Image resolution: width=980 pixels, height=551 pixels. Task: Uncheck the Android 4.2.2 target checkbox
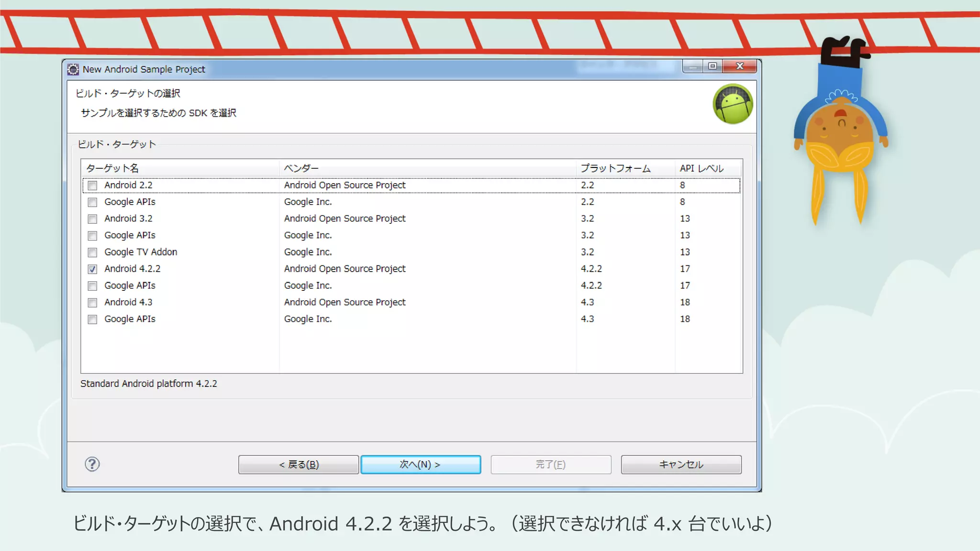tap(92, 269)
